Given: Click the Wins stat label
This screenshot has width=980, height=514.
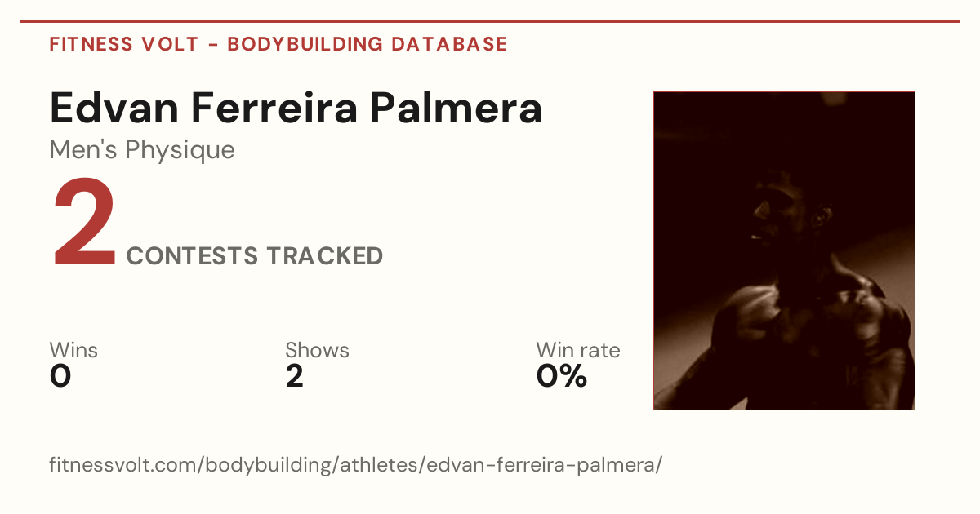Looking at the screenshot, I should pos(73,351).
